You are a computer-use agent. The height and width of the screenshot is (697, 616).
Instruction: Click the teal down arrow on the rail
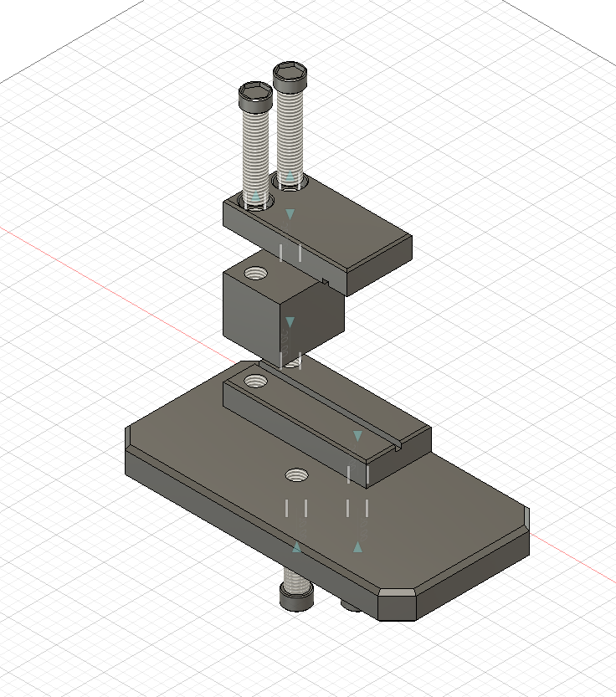357,436
